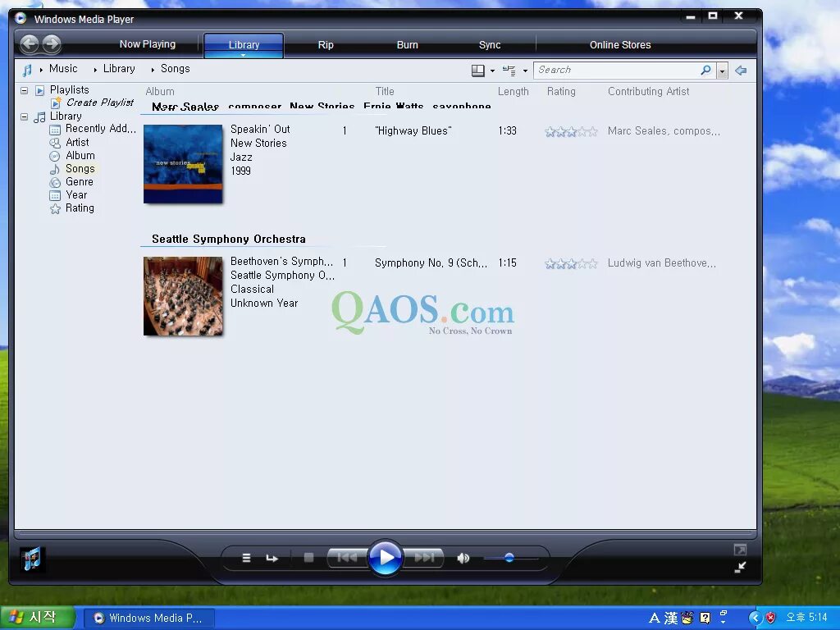Click the Speakin' Out album cover
Image resolution: width=840 pixels, height=630 pixels.
(183, 164)
